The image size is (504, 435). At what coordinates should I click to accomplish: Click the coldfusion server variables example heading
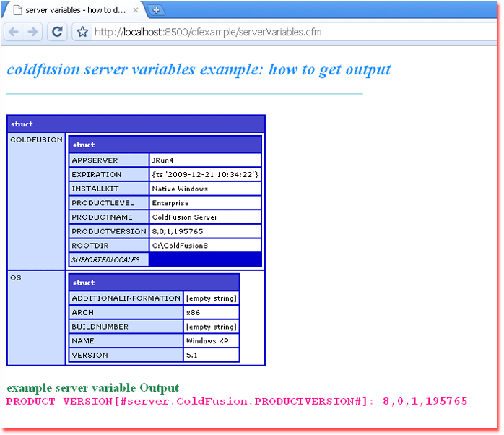tap(199, 69)
